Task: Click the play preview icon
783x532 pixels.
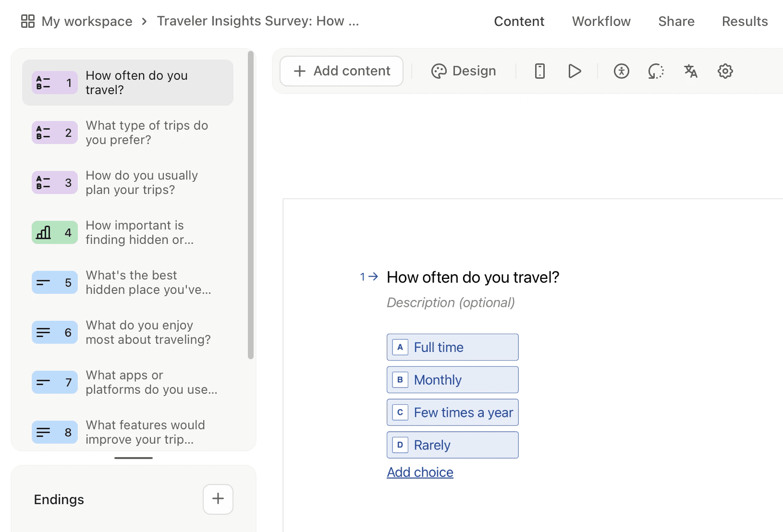Action: (x=575, y=71)
